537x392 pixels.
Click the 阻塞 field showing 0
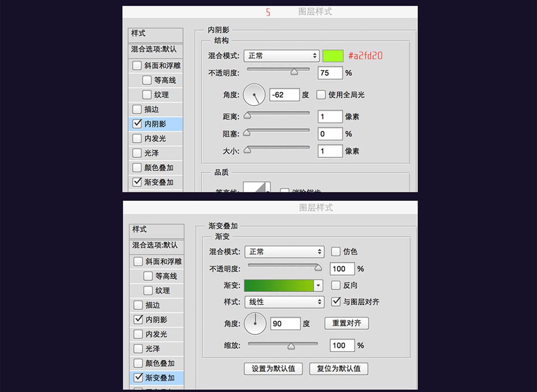tap(330, 134)
